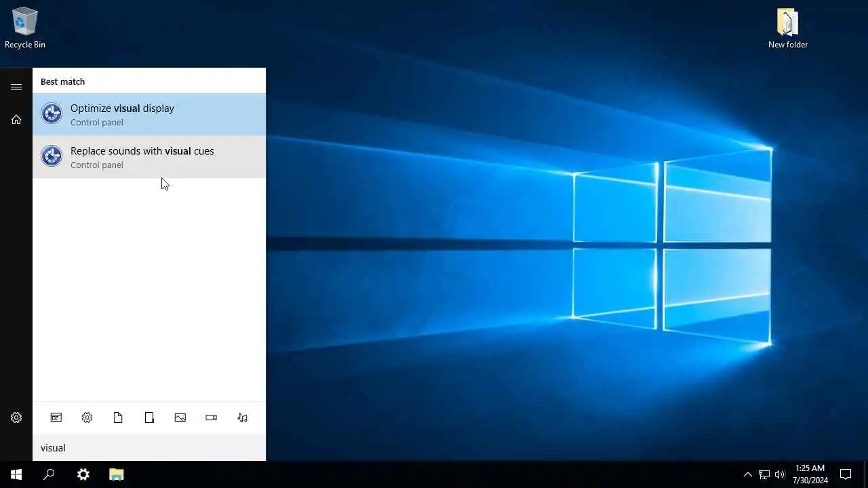
Task: Expand the hamburger menu in search panel
Action: point(16,87)
